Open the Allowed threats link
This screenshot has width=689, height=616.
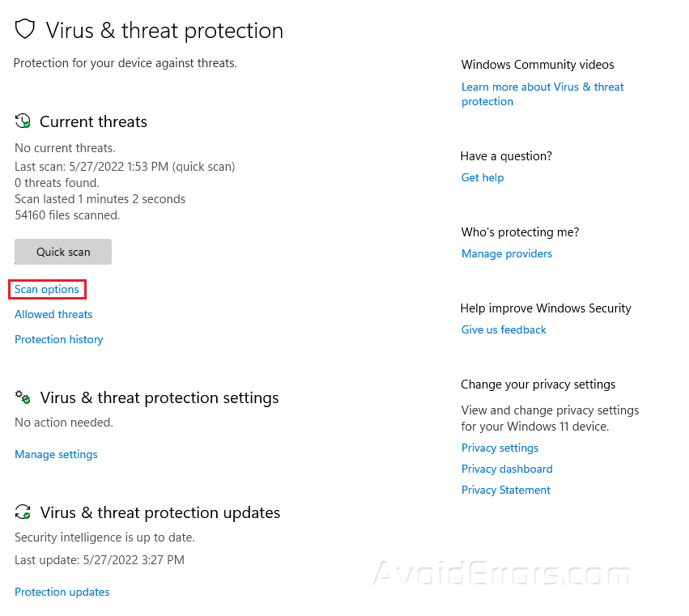click(x=53, y=314)
